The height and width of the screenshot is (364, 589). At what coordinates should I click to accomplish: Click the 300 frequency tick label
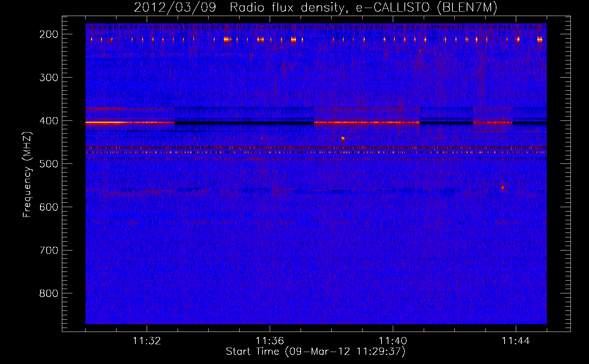click(x=49, y=78)
